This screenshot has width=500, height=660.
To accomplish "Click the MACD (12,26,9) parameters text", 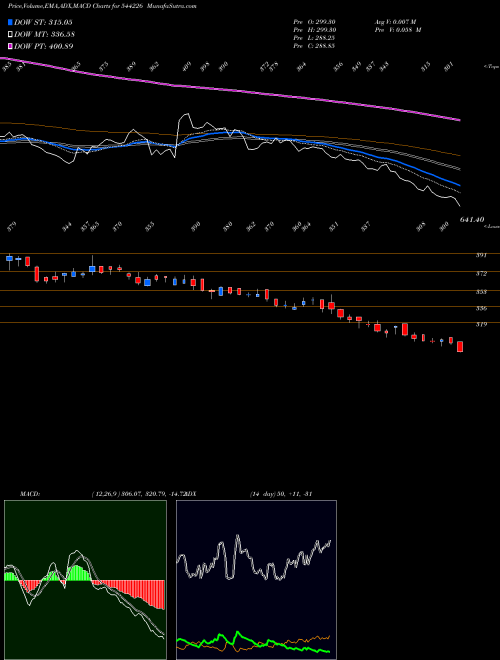I will click(141, 494).
